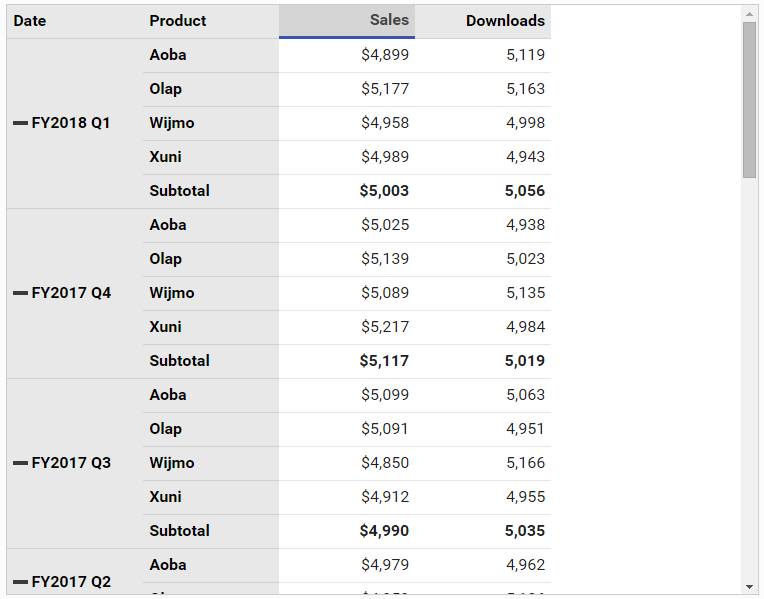Select FY2018 Q1 Aoba sales cell $4,899
The image size is (764, 599).
(347, 55)
